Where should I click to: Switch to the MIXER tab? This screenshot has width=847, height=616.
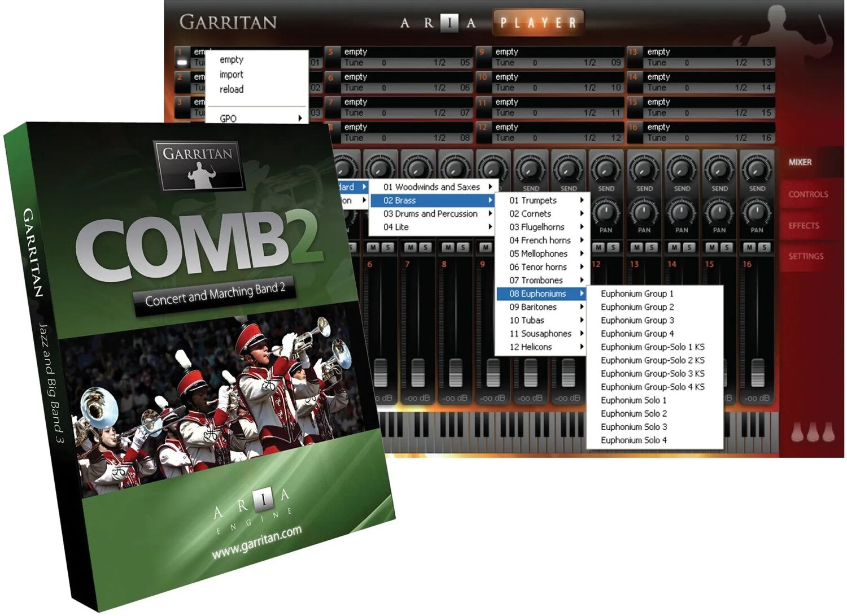tap(800, 162)
